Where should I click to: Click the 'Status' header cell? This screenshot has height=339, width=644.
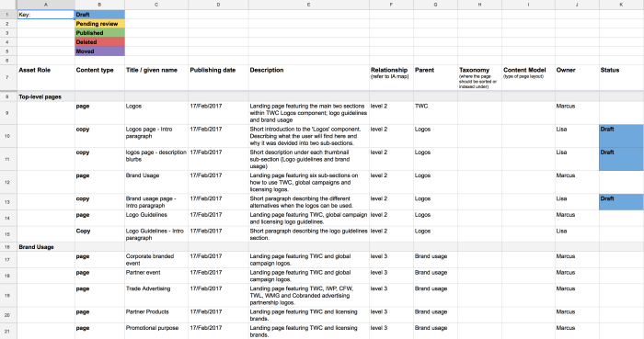tap(621, 77)
